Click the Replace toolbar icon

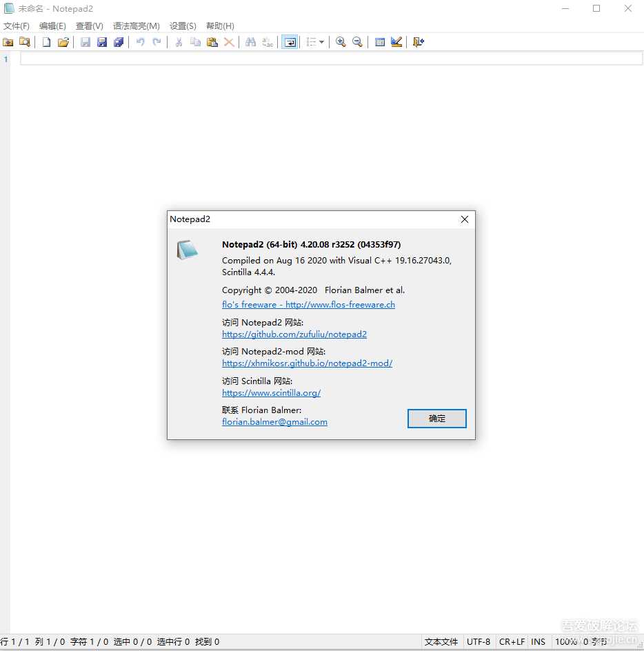[268, 42]
